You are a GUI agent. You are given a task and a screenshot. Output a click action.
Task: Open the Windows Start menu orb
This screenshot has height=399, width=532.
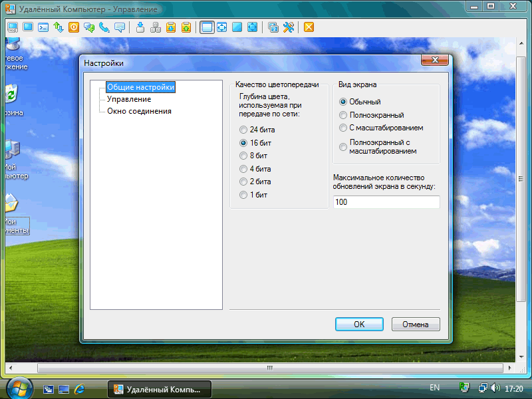(19, 387)
